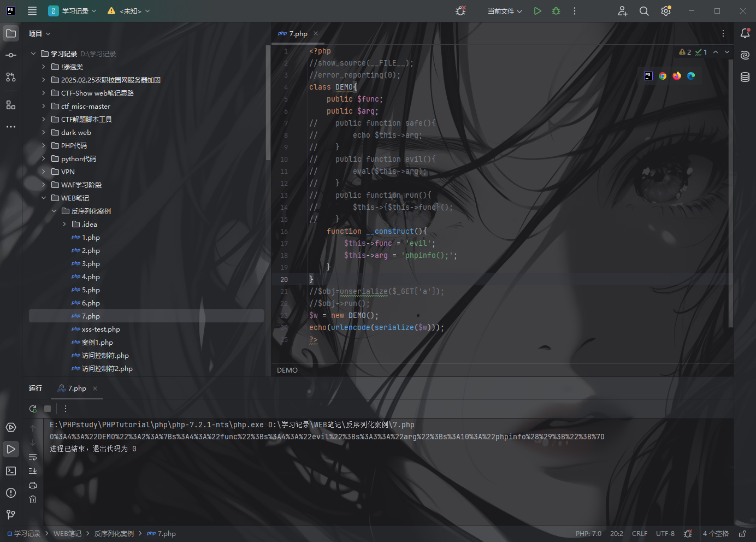Image resolution: width=756 pixels, height=542 pixels.
Task: Show more tool windows ellipsis
Action: tap(11, 127)
